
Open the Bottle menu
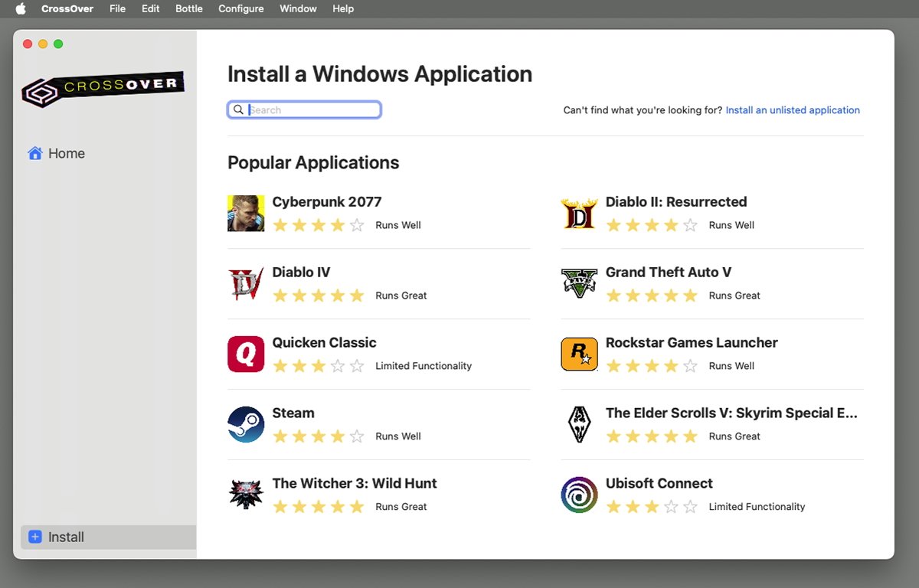point(188,8)
